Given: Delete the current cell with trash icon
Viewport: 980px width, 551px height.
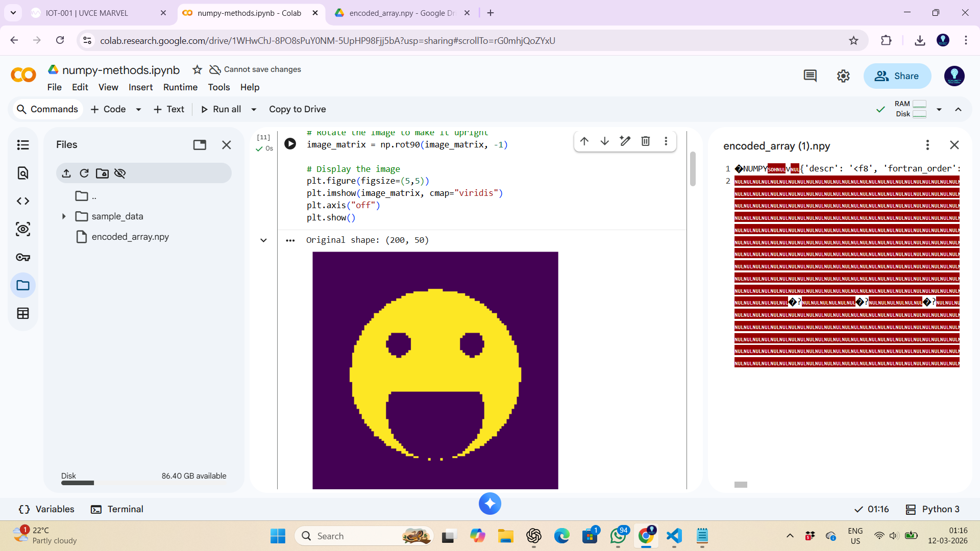Looking at the screenshot, I should [645, 141].
